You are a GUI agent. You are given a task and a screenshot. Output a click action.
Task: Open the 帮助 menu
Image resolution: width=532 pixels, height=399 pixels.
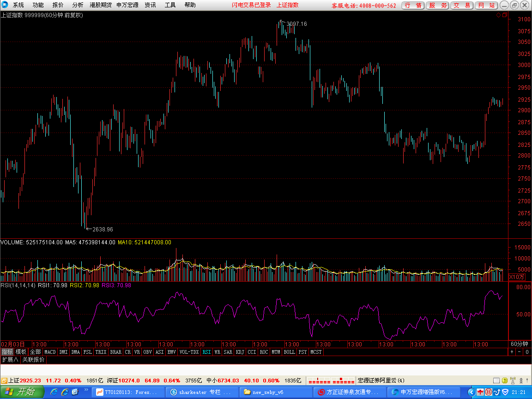point(190,5)
